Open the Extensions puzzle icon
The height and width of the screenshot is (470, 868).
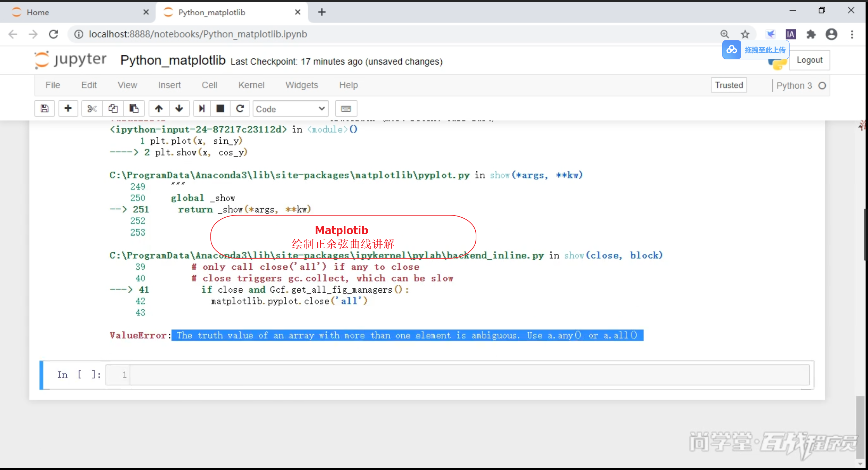coord(811,34)
